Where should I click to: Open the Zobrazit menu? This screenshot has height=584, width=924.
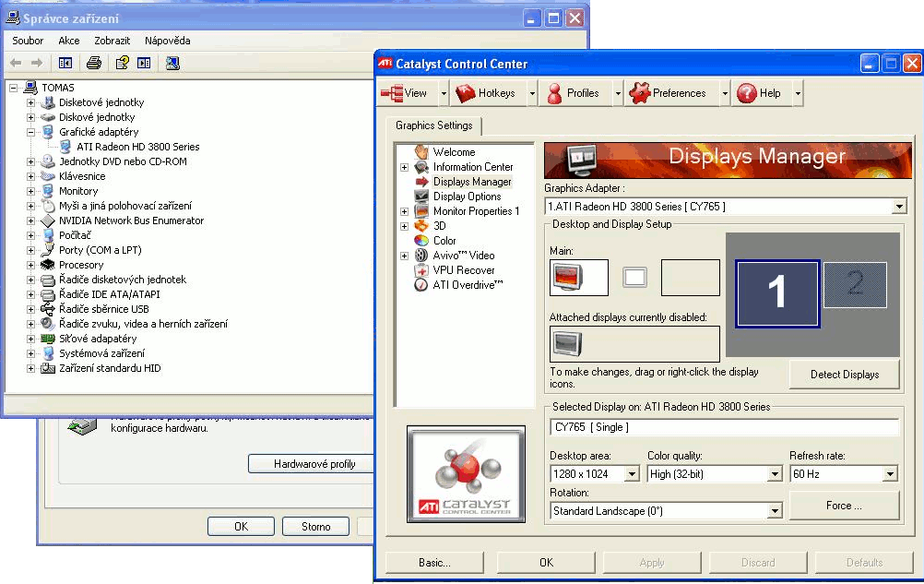tap(112, 41)
